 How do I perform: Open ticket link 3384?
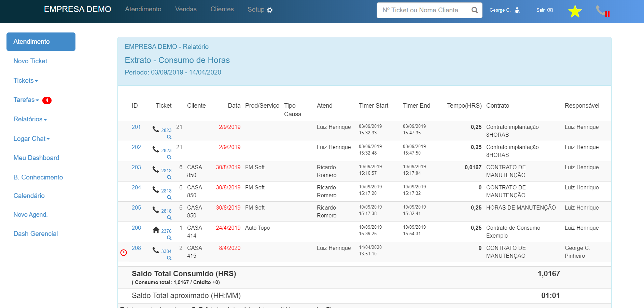(x=166, y=251)
